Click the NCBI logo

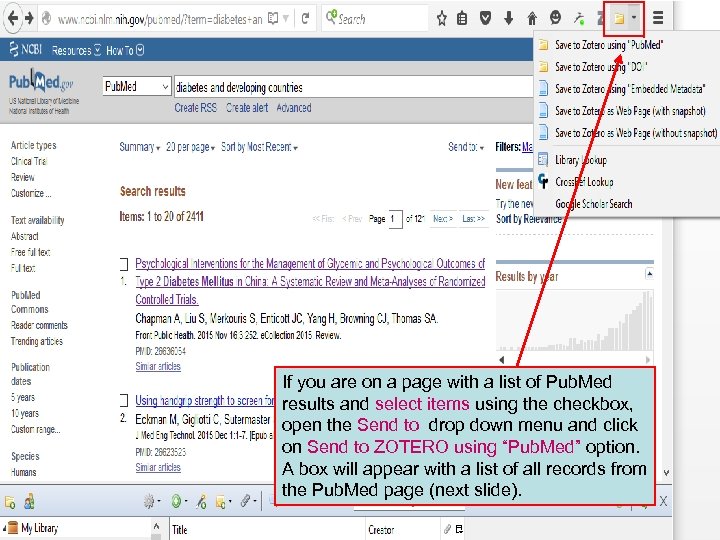click(26, 49)
